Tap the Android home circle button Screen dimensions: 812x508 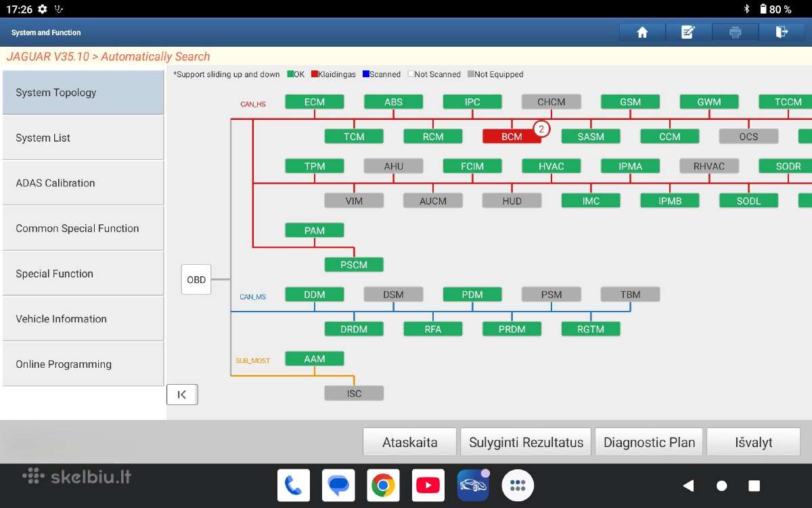tap(721, 486)
